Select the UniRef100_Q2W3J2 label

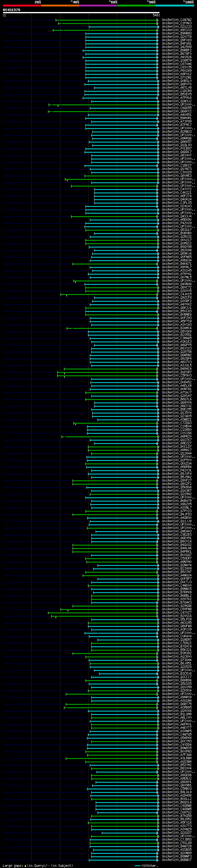[x=176, y=101]
